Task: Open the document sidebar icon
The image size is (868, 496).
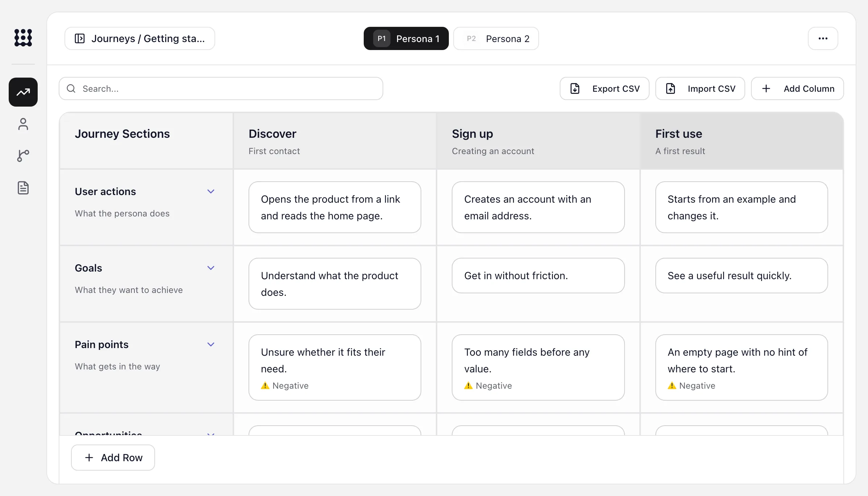Action: click(23, 188)
